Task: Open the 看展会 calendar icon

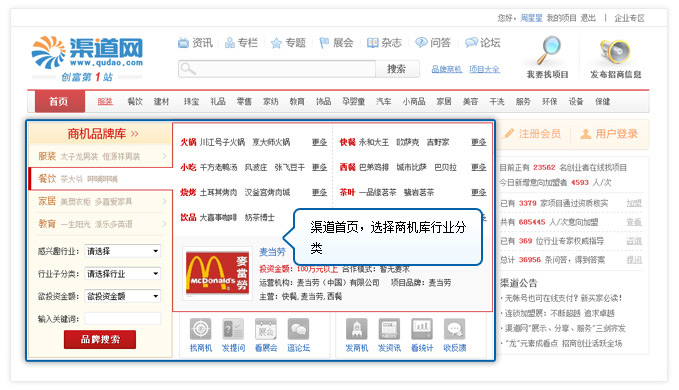Action: 266,329
